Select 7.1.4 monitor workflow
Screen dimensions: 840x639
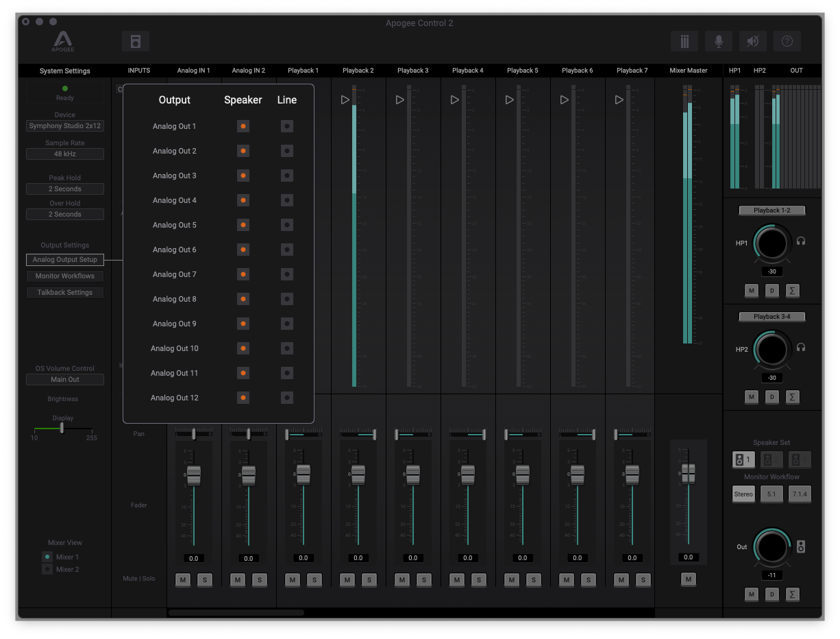(x=800, y=494)
